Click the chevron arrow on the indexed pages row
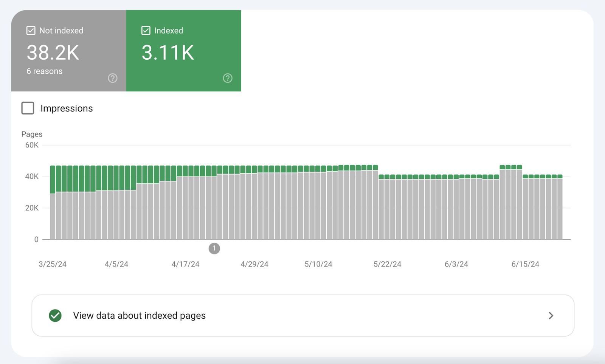605x364 pixels. [551, 315]
